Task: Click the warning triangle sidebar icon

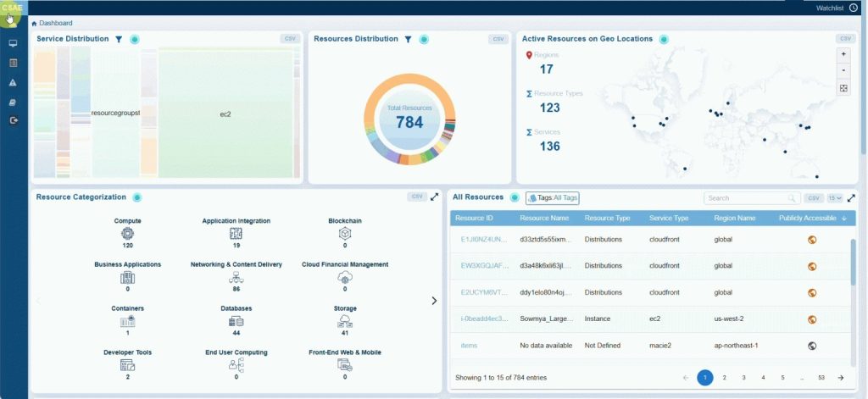Action: (x=13, y=82)
